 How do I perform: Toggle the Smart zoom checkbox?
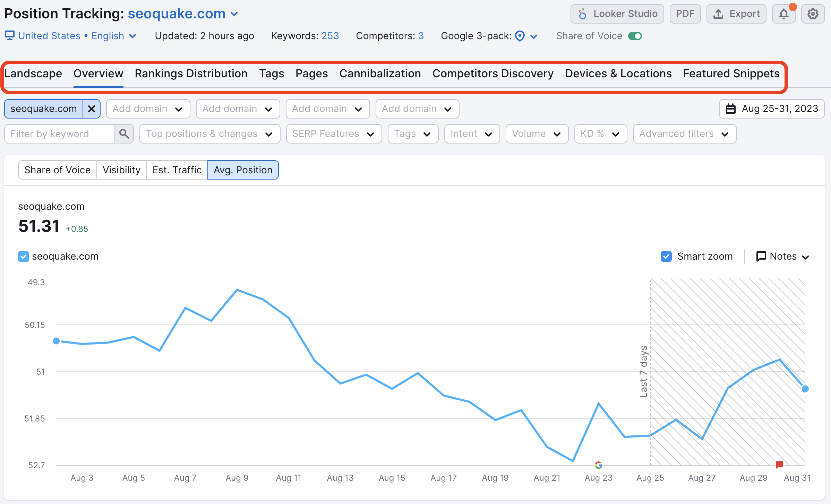coord(666,256)
